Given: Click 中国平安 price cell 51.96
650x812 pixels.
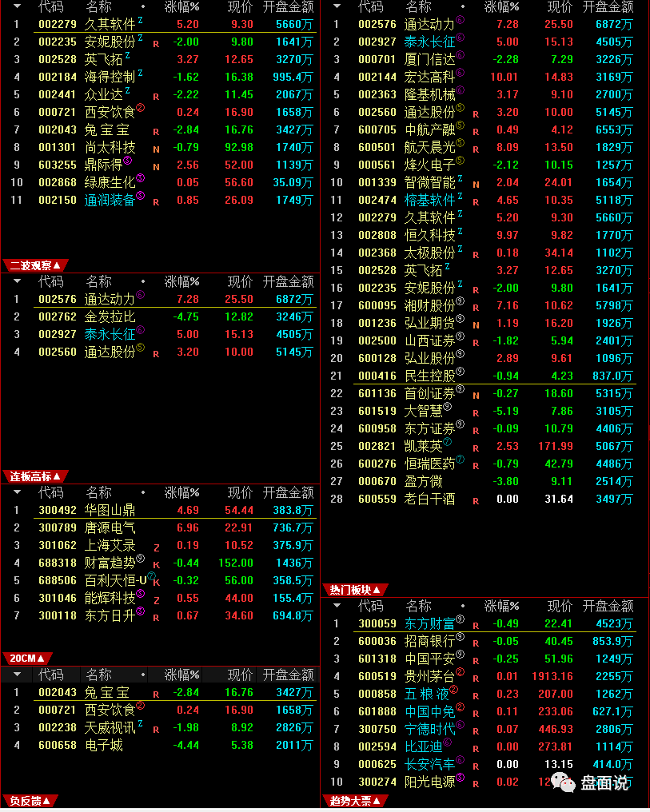Looking at the screenshot, I should pos(559,659).
